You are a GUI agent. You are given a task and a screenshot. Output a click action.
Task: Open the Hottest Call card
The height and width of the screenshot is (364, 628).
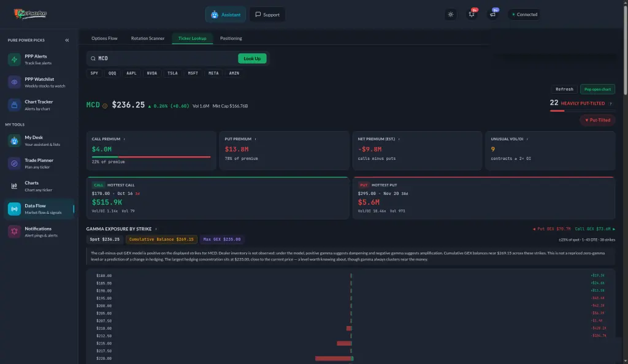coord(218,198)
